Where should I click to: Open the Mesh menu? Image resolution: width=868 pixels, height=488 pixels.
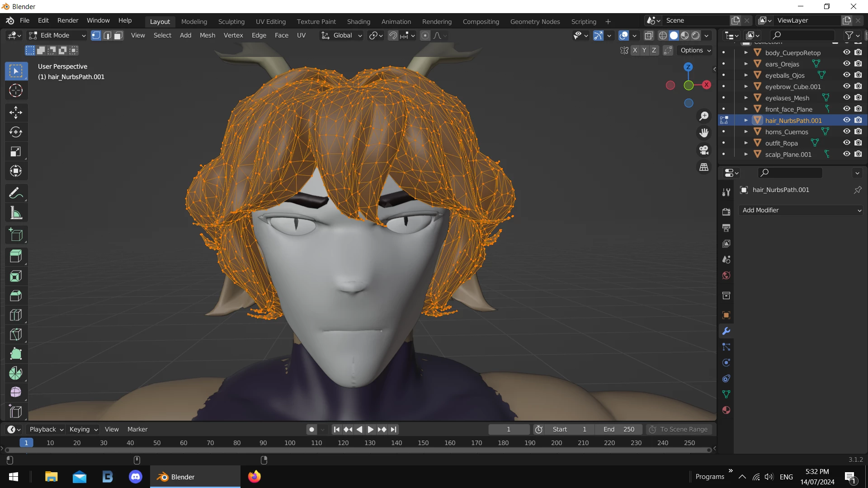point(208,35)
